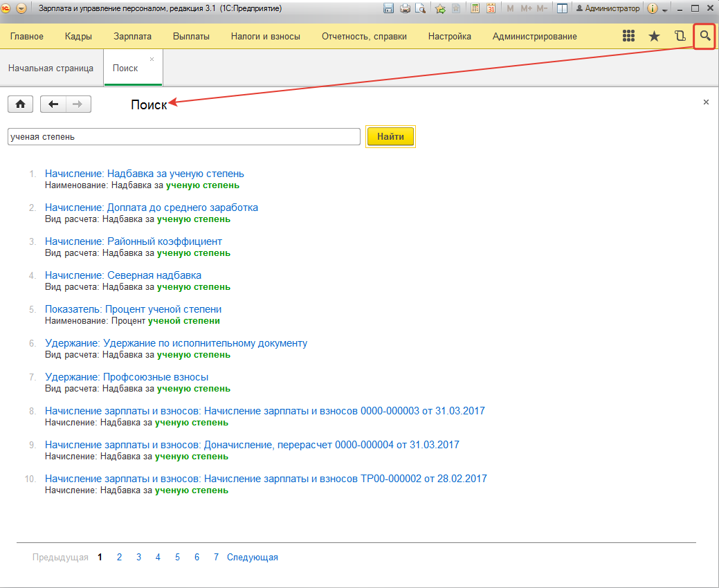Open the Выплаты menu section
This screenshot has width=719, height=588.
(x=191, y=36)
